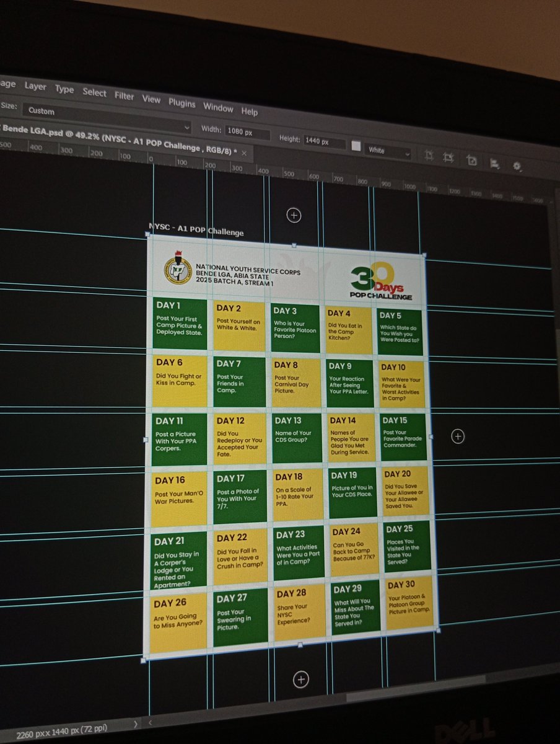Screen dimensions: 560x744
Task: Open the Select menu
Action: (x=95, y=92)
